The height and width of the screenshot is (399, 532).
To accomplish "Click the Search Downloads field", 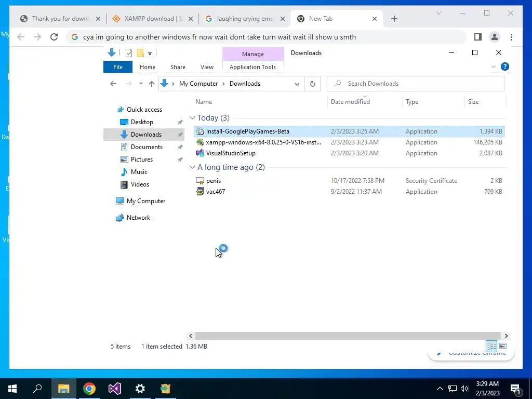I will pyautogui.click(x=416, y=84).
